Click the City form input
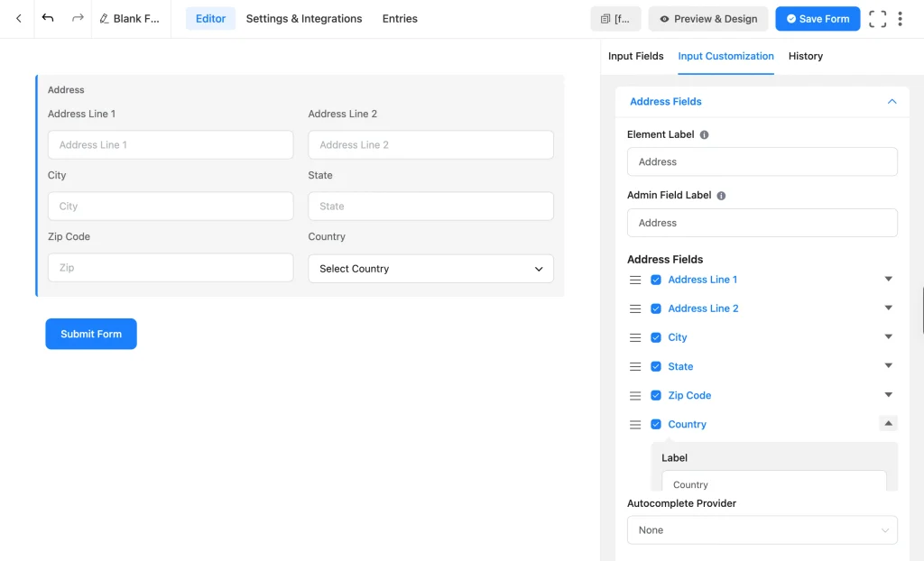Image resolution: width=924 pixels, height=561 pixels. coord(171,207)
